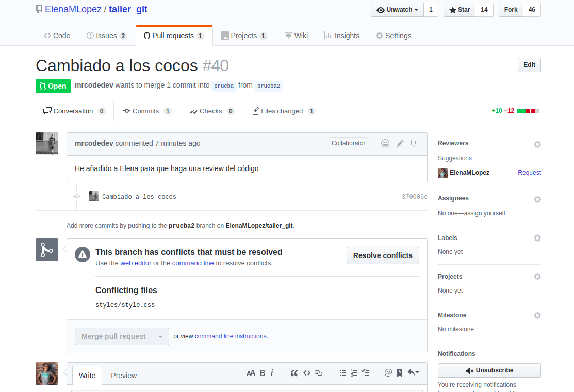Switch to the Files changed tab
Viewport: 574px width, 392px height.
(284, 111)
